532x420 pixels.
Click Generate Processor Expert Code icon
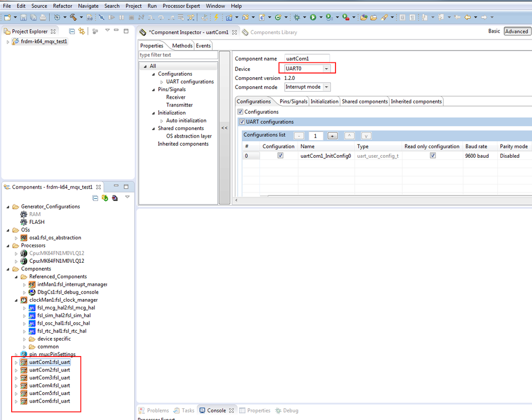(105, 198)
